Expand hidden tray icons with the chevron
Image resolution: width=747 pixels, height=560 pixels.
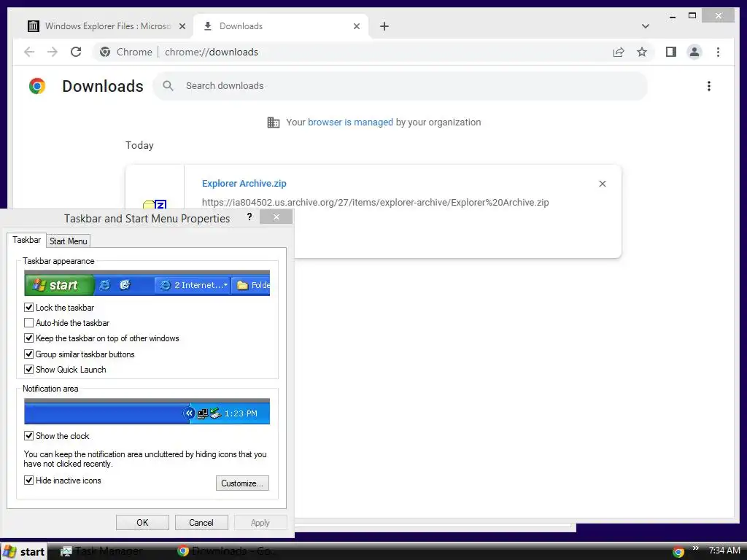pos(695,548)
